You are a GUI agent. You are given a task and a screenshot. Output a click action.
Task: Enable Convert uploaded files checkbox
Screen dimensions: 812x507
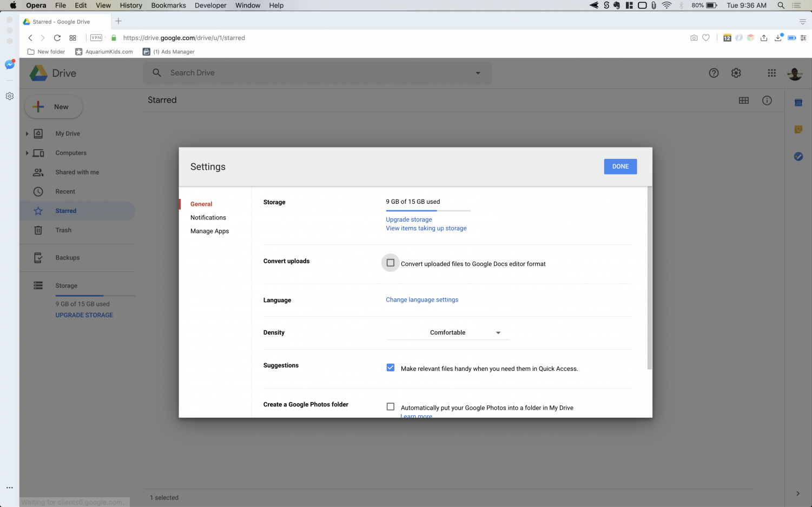click(x=391, y=263)
